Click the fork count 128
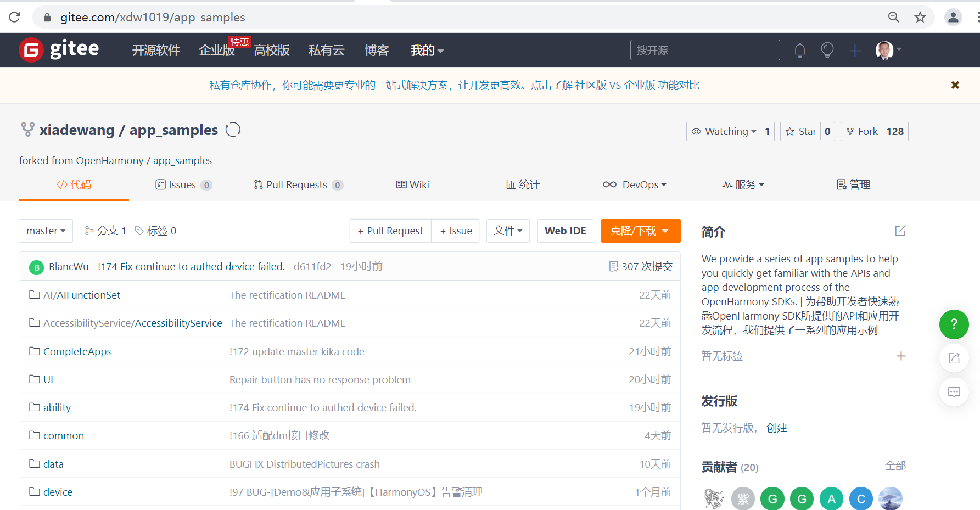This screenshot has height=510, width=980. (x=895, y=131)
